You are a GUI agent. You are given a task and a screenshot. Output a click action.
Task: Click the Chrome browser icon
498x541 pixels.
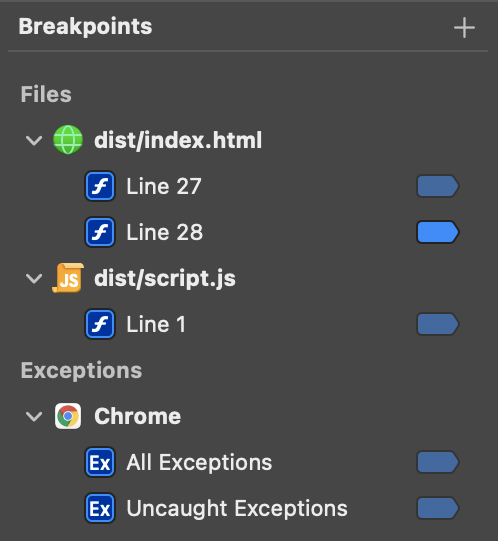pyautogui.click(x=68, y=416)
